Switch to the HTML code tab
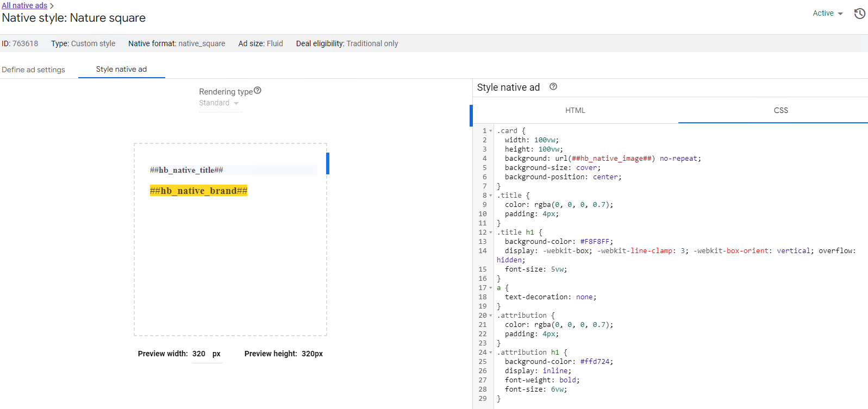 [x=575, y=110]
